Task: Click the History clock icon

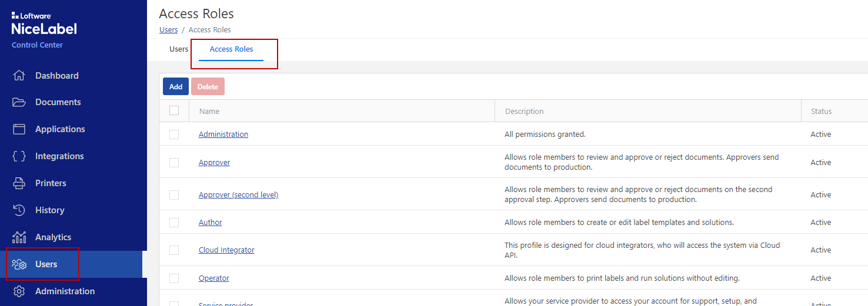Action: click(x=19, y=210)
